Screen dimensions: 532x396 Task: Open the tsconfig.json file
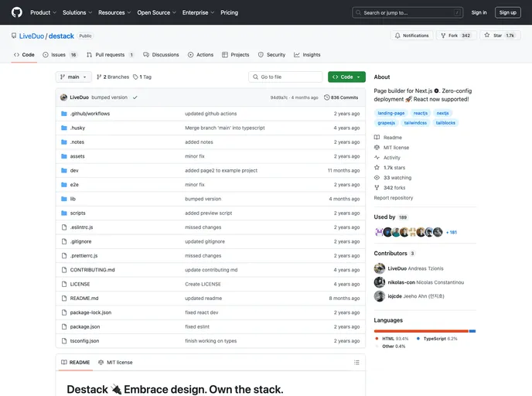point(84,341)
